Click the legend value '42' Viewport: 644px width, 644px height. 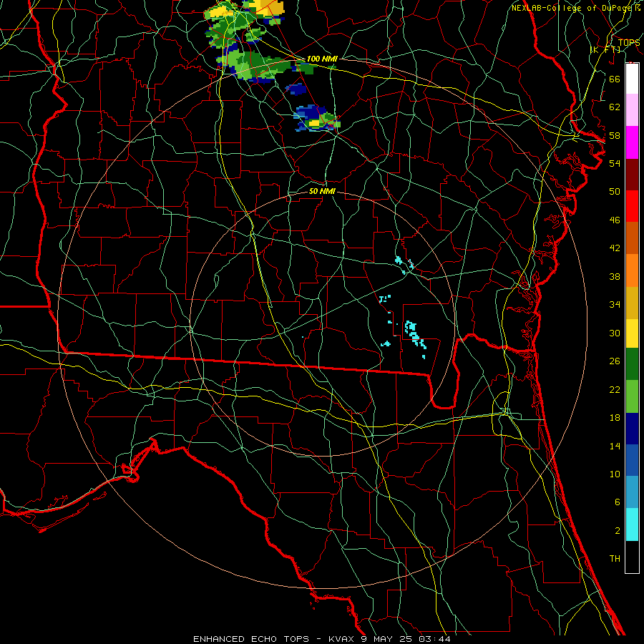pyautogui.click(x=615, y=248)
